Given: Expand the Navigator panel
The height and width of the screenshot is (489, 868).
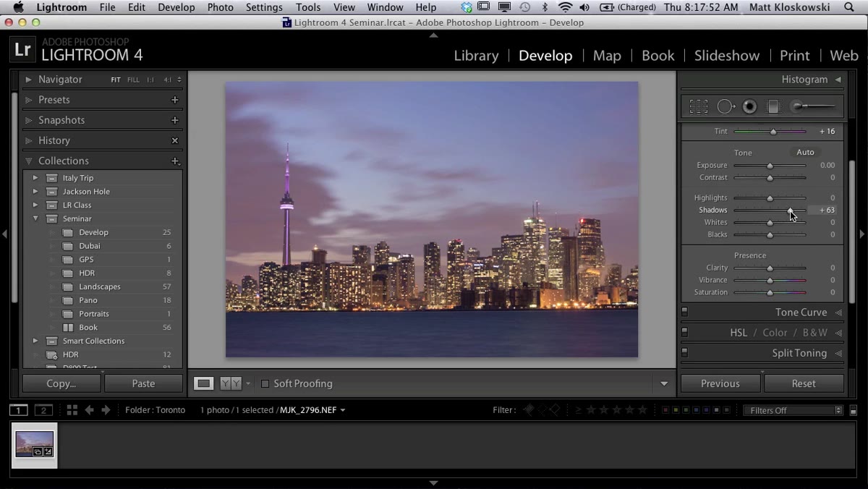Looking at the screenshot, I should point(29,80).
